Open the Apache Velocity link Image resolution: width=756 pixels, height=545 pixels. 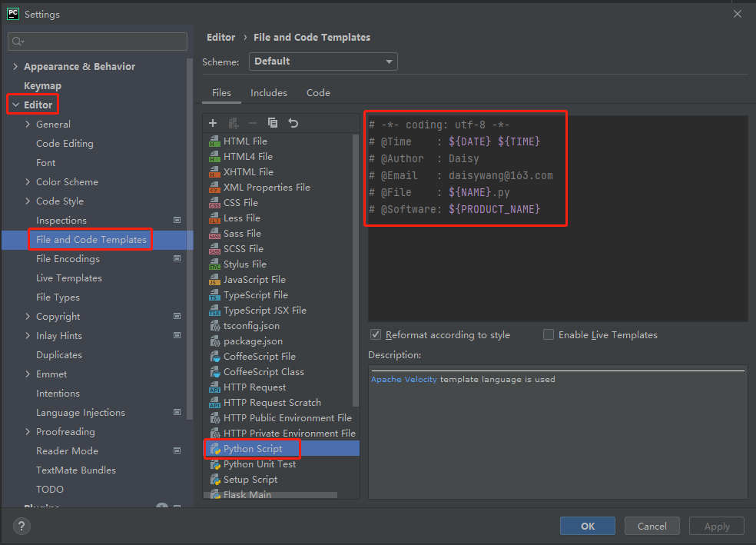(x=403, y=380)
